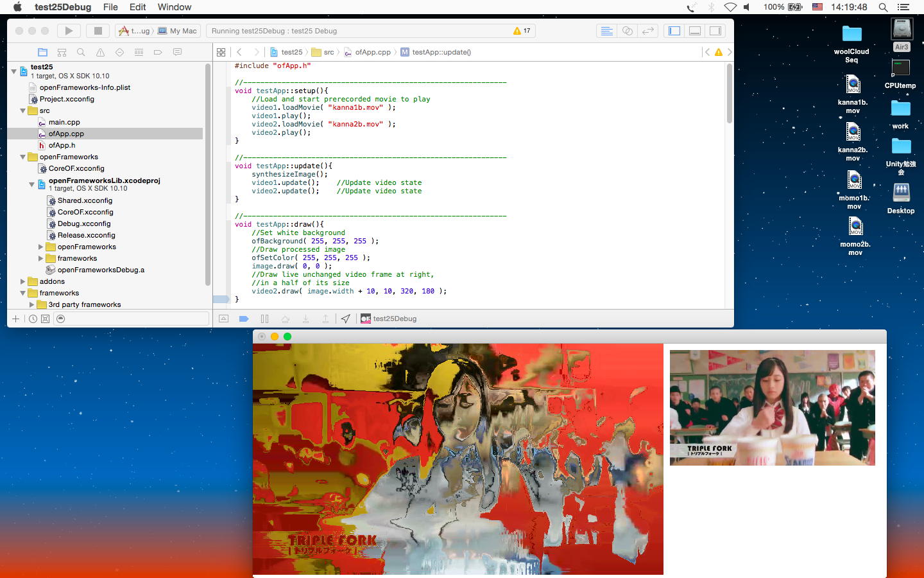Toggle the Debug area visibility
Viewport: 924px width, 578px height.
point(695,31)
